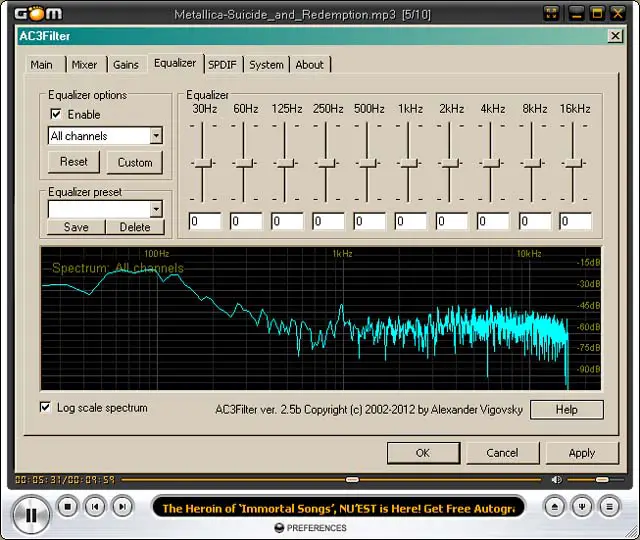Viewport: 640px width, 540px height.
Task: Click the Reset button
Action: (x=74, y=162)
